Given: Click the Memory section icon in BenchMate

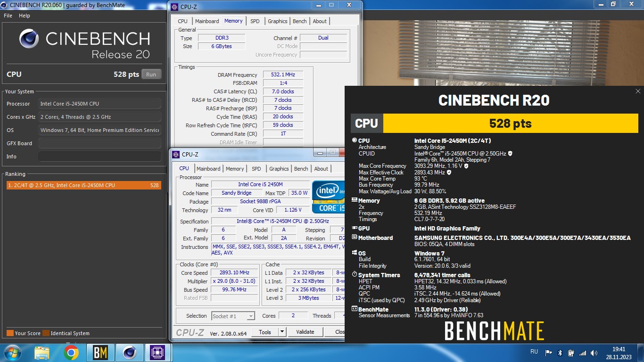Looking at the screenshot, I should pos(355,200).
